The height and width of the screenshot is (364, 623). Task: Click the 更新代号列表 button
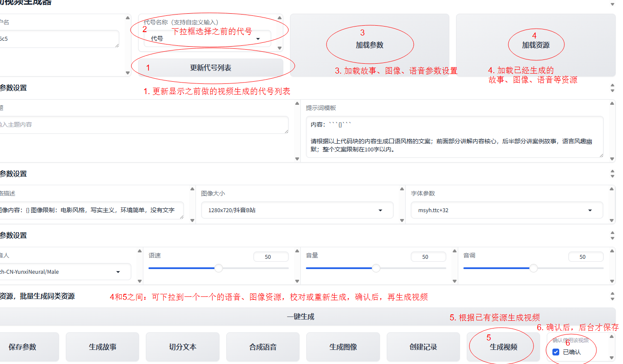click(211, 68)
